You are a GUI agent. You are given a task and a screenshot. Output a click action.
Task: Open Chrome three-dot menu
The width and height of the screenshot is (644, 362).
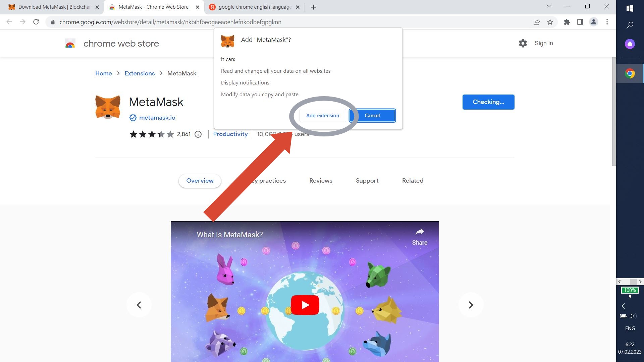[x=607, y=22]
